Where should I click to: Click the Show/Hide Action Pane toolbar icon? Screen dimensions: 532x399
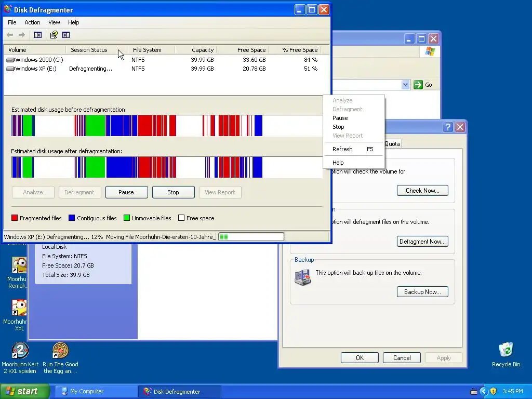(x=66, y=35)
